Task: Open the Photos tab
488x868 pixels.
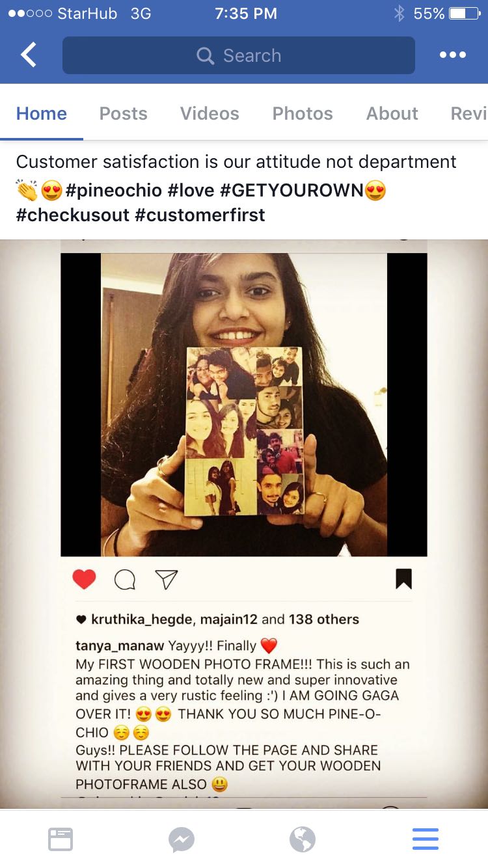Action: (x=303, y=113)
